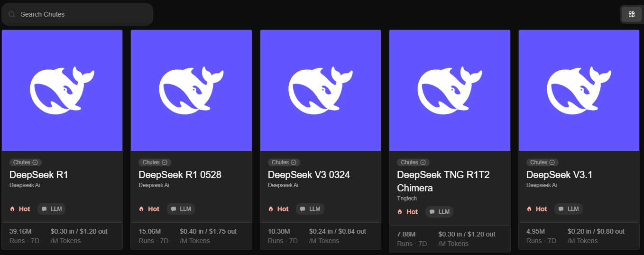Image resolution: width=644 pixels, height=255 pixels.
Task: Click the LLM tag on TNG R1T2 Chimera
Action: click(x=439, y=212)
